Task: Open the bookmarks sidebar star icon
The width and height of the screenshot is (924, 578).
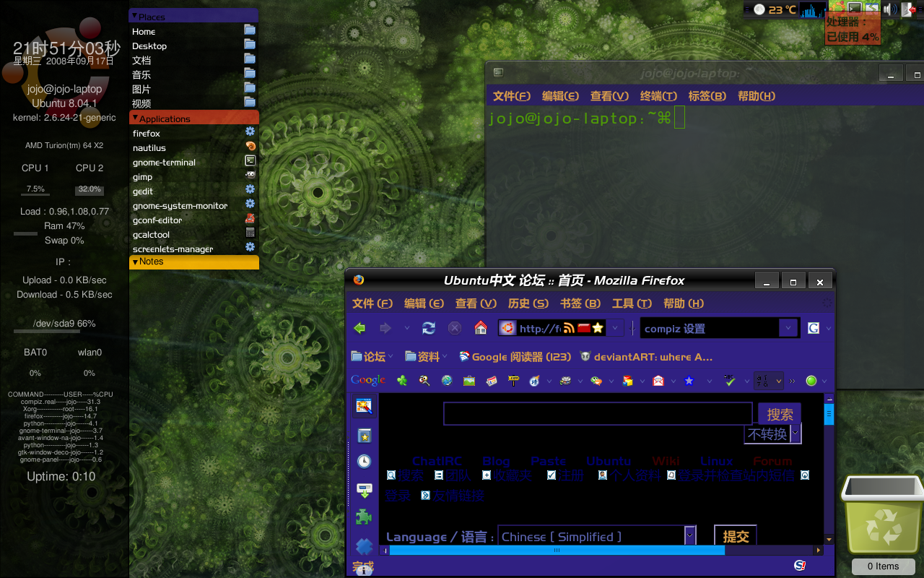Action: pos(364,436)
